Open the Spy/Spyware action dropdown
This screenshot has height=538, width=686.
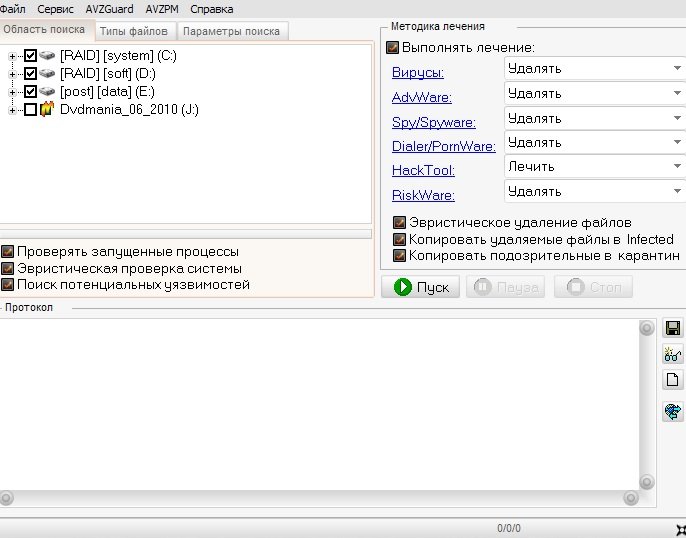(595, 118)
